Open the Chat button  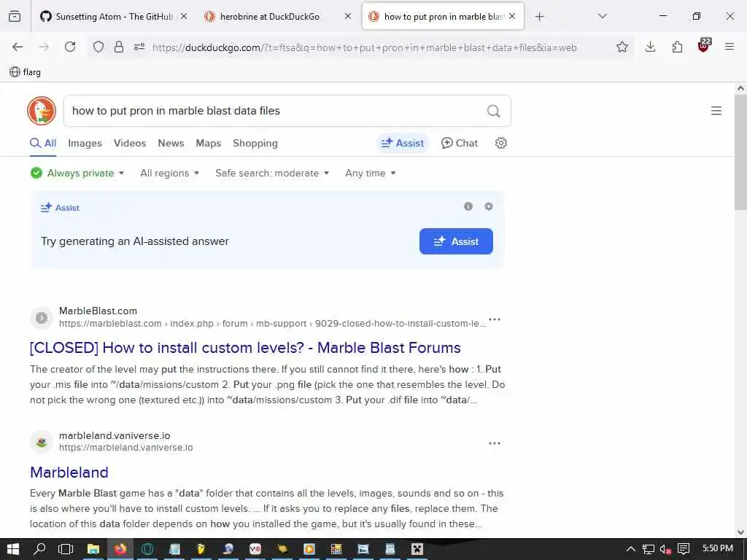[x=460, y=143]
